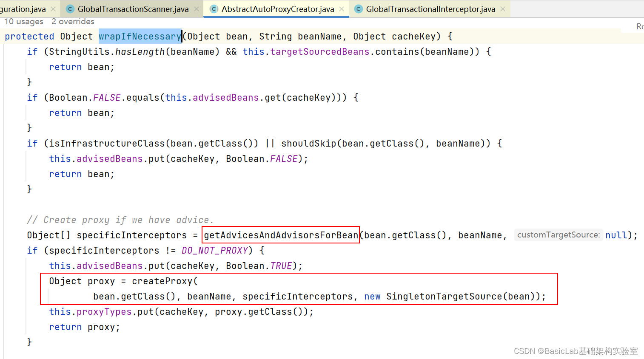Click the GlobalTransactionScanner class file icon
The image size is (644, 359).
tap(71, 9)
